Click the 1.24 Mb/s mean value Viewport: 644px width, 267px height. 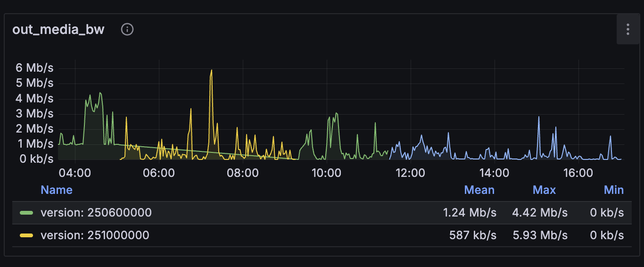click(x=470, y=213)
